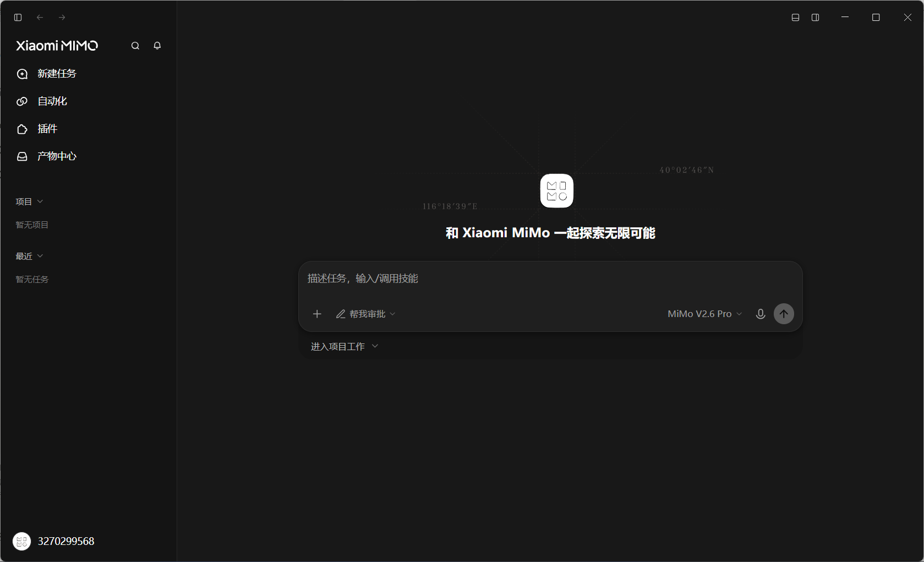This screenshot has height=562, width=924.
Task: Click the 暂无任务 text
Action: tap(32, 279)
